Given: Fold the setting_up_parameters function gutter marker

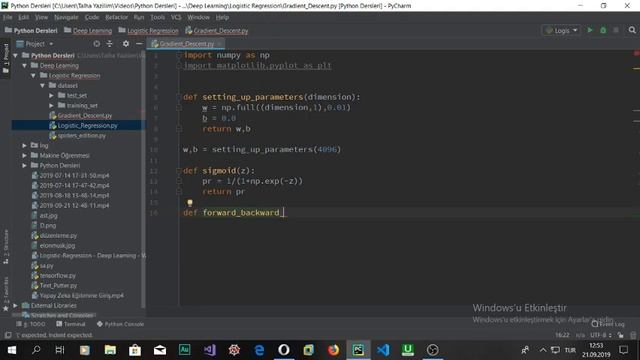Looking at the screenshot, I should tap(179, 97).
